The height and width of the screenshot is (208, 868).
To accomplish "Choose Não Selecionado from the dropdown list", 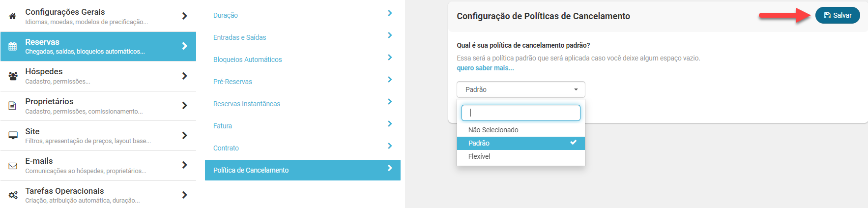I will [493, 130].
